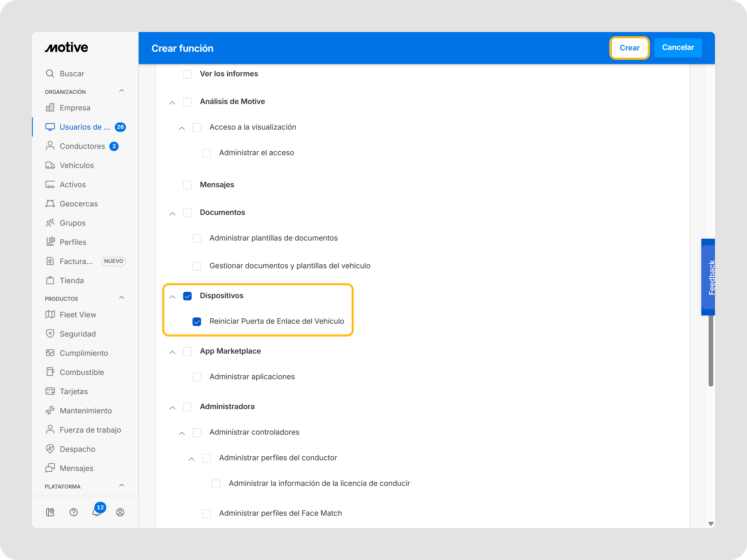747x560 pixels.
Task: Open Conductores in the sidebar
Action: (x=82, y=146)
